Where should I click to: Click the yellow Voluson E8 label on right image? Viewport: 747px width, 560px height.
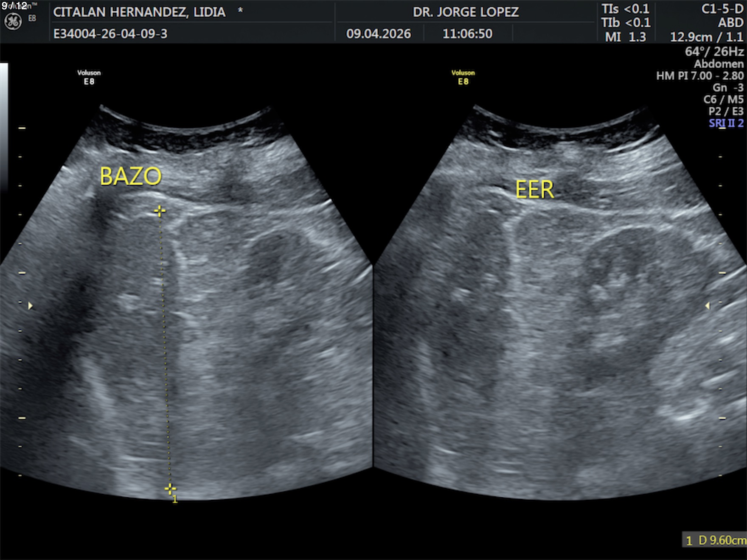[x=463, y=77]
